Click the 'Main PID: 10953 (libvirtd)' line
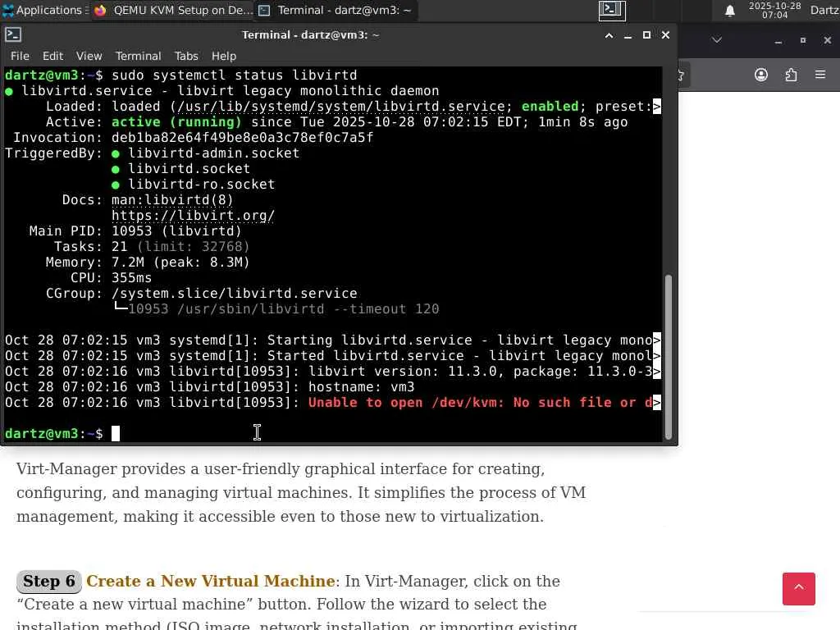The height and width of the screenshot is (630, 840). tap(135, 231)
